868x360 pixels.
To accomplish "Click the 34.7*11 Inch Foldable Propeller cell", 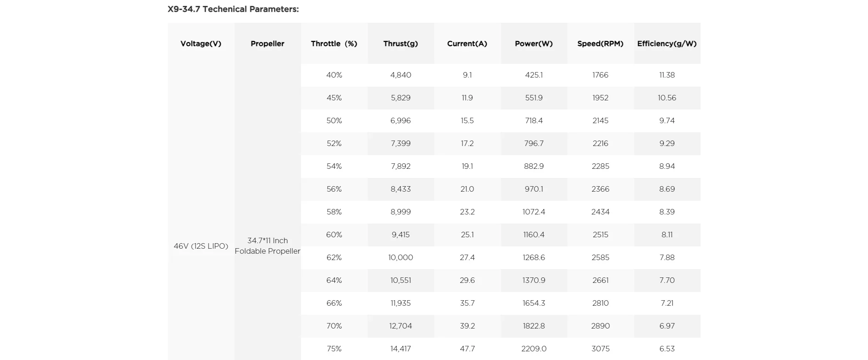I will pyautogui.click(x=267, y=246).
